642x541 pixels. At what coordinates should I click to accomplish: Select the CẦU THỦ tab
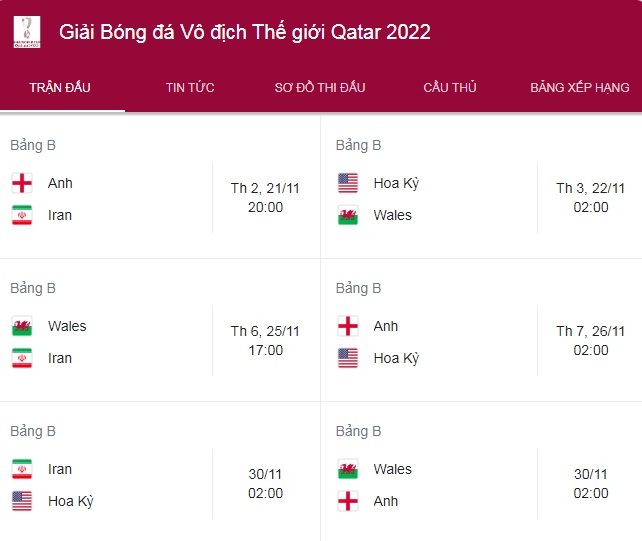tap(450, 88)
